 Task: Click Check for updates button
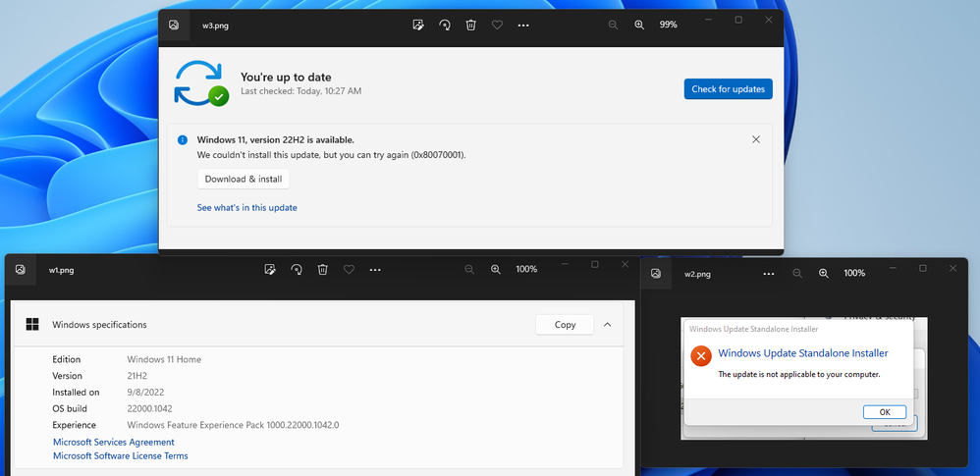[728, 88]
